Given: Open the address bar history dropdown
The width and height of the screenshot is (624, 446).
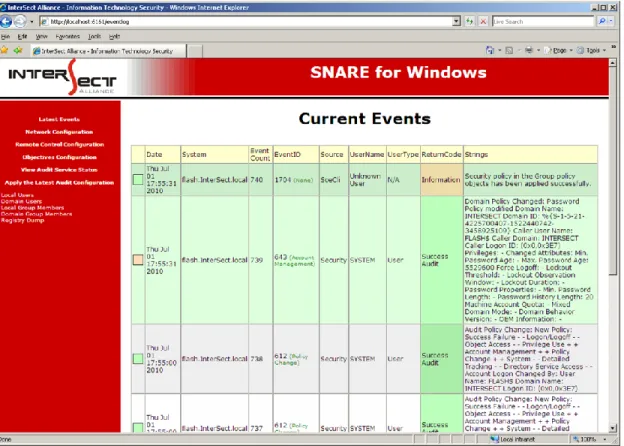Looking at the screenshot, I should (x=456, y=21).
